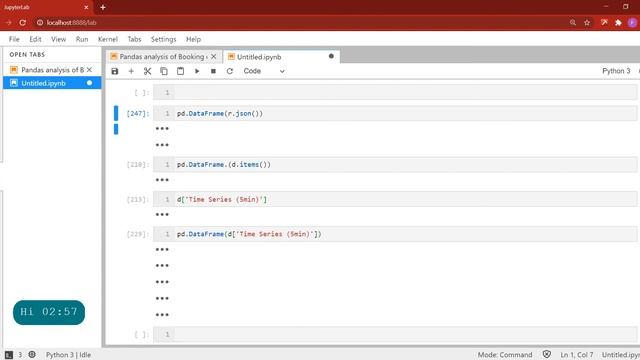The width and height of the screenshot is (640, 360).
Task: Click the blue output collapser under cell 247
Action: pos(116,129)
